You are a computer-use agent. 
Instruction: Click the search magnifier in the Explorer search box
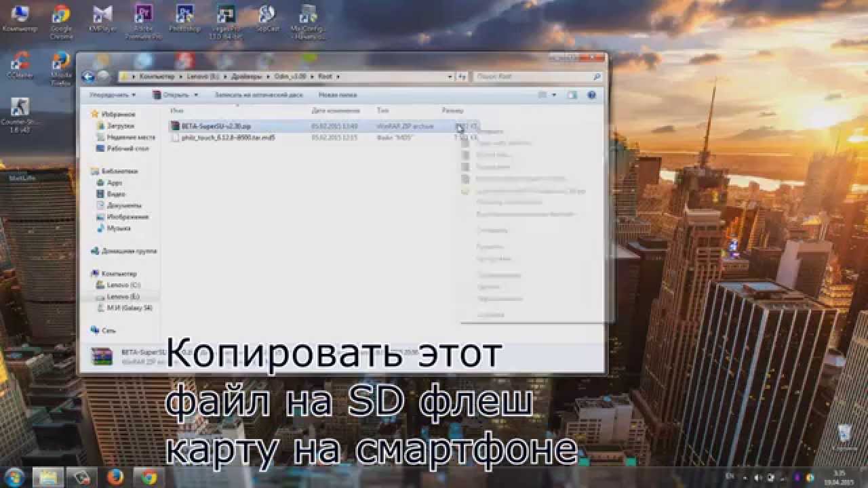coord(597,77)
